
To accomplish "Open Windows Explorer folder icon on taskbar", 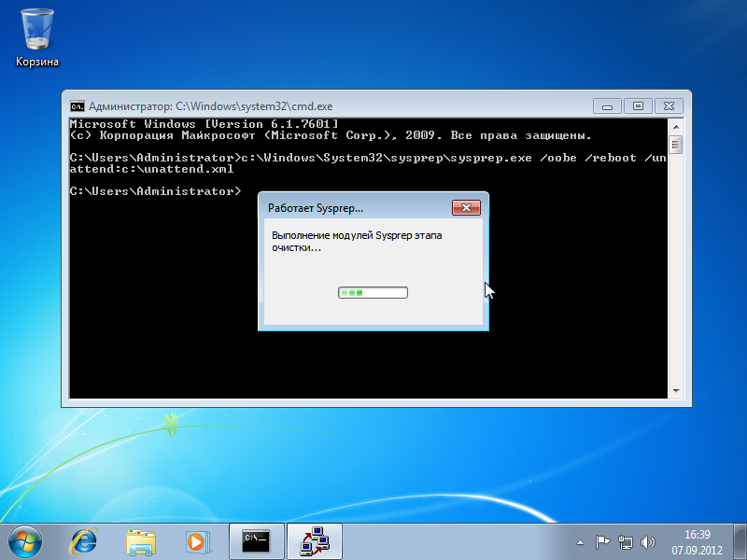I will 141,542.
